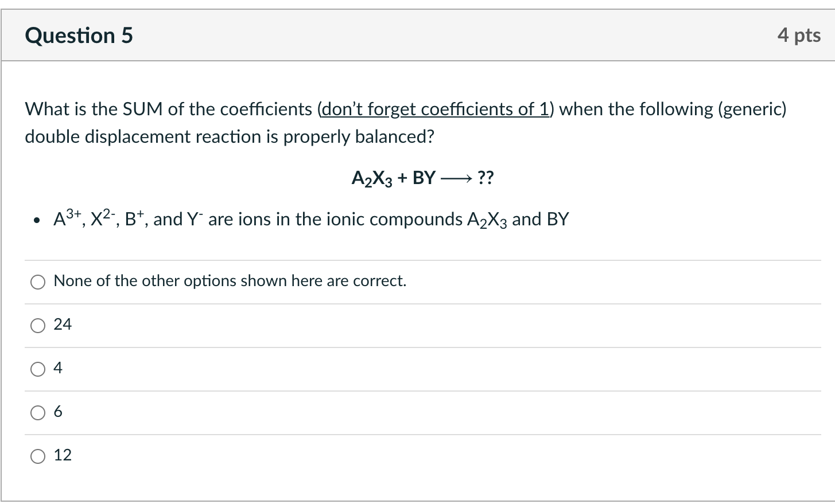Viewport: 835px width, 504px height.
Task: Click the "6" answer label text
Action: click(58, 412)
